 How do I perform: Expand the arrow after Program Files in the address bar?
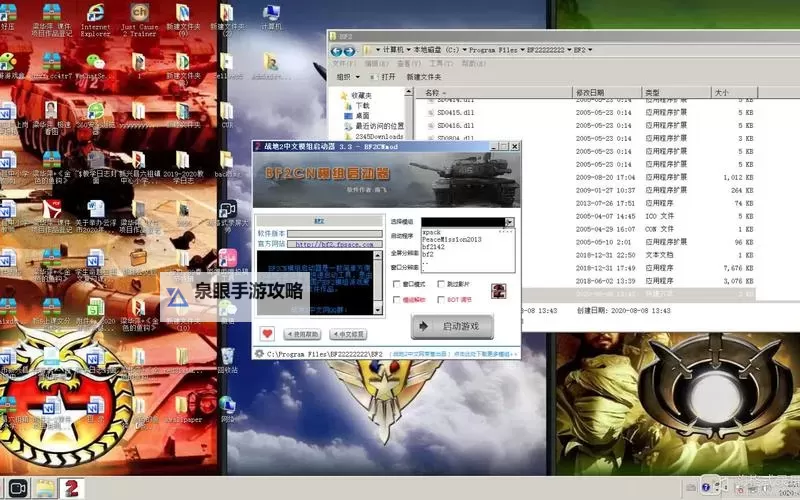(522, 50)
